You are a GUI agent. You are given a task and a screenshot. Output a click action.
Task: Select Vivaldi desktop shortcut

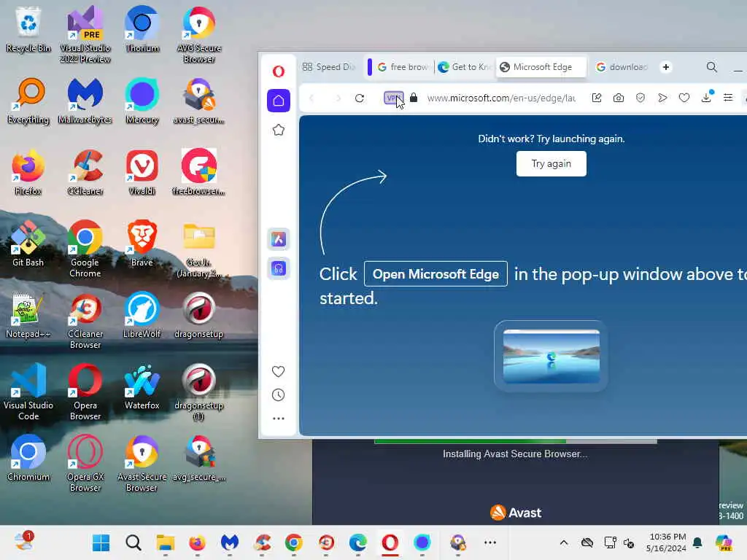coord(142,172)
